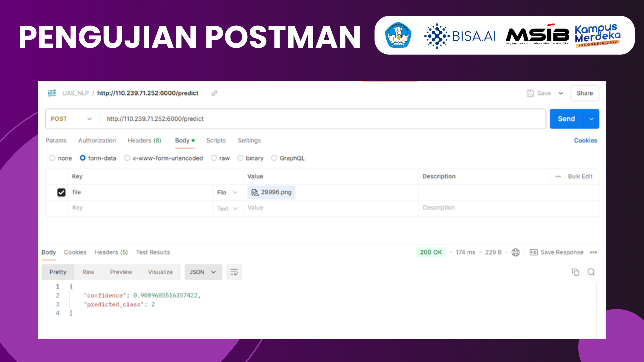This screenshot has height=362, width=644.
Task: Click the request URL input field
Action: 322,119
